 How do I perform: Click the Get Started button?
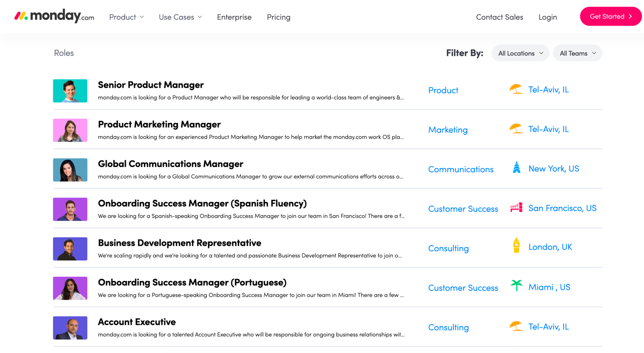(610, 17)
